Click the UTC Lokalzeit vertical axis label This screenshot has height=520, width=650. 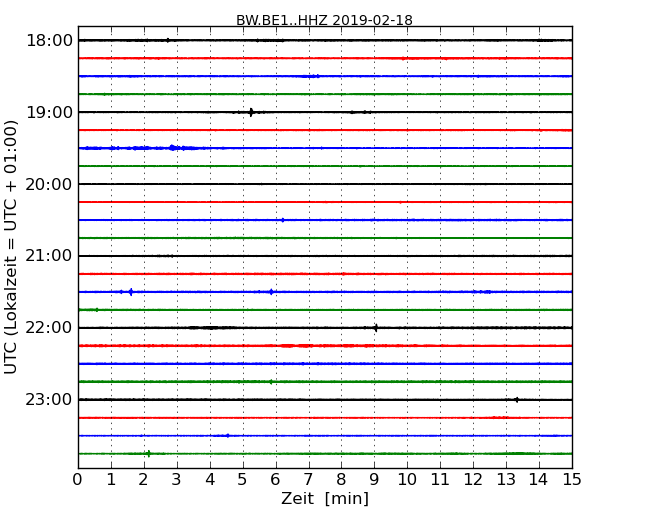click(11, 247)
